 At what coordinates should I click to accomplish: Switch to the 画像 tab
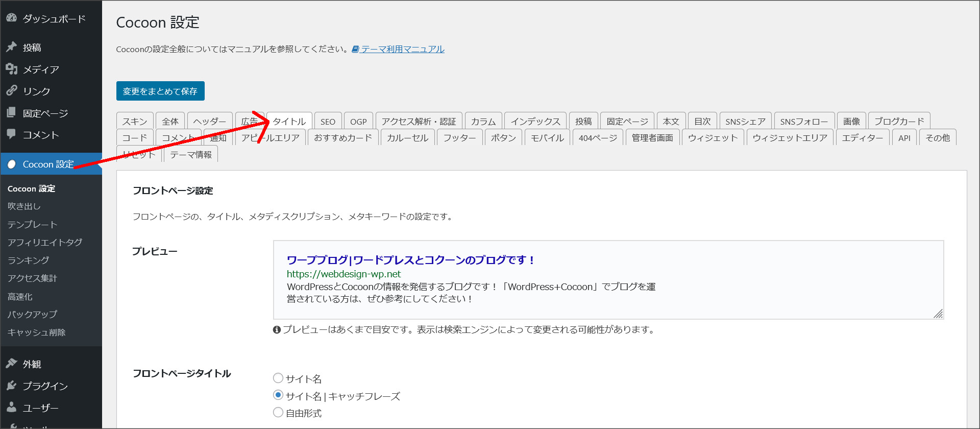(x=851, y=121)
